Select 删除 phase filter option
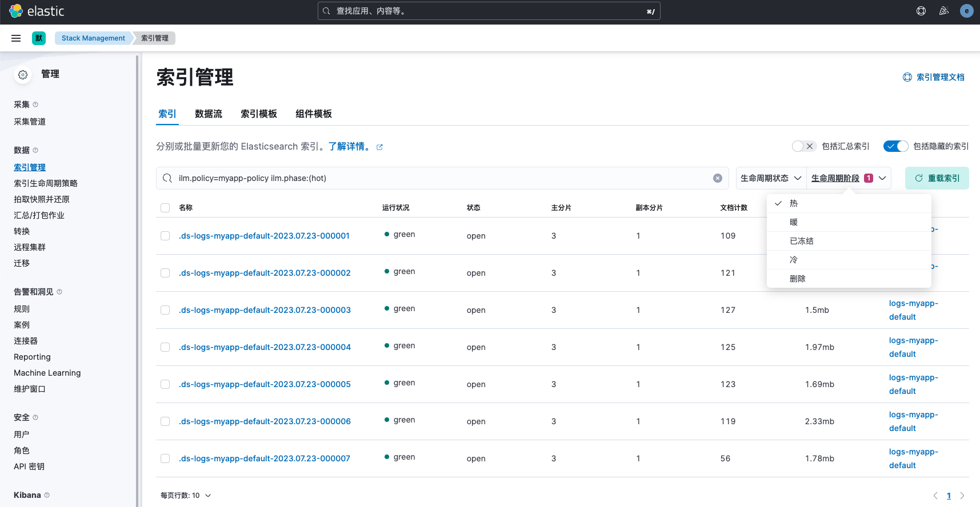 click(x=849, y=279)
